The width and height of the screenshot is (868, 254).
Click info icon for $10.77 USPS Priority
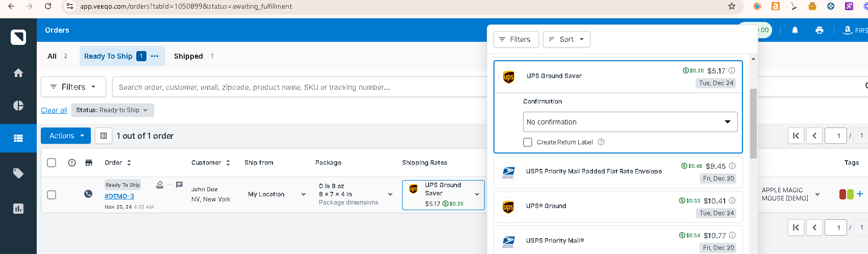(x=732, y=235)
